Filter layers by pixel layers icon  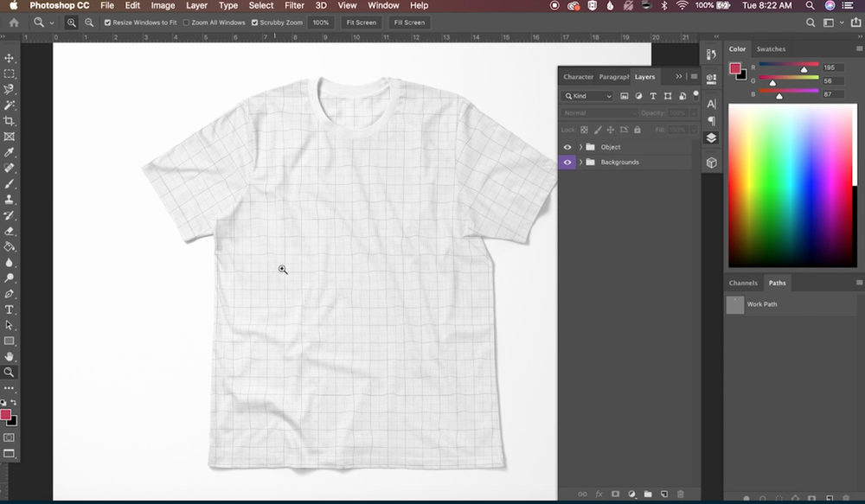624,96
